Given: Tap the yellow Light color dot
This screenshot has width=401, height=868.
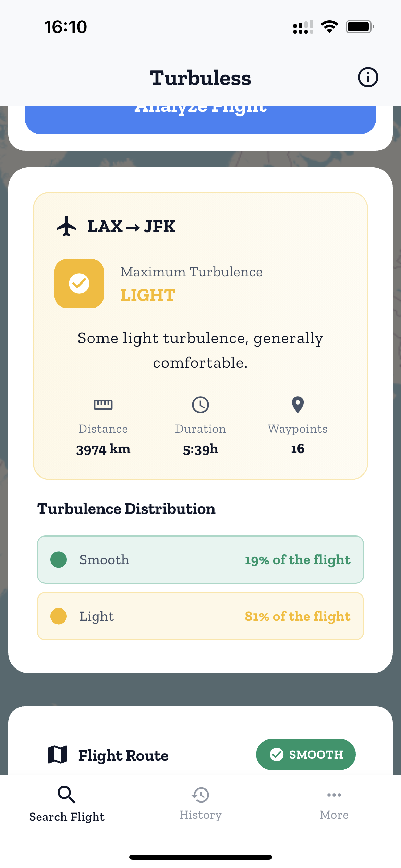Looking at the screenshot, I should coord(59,616).
